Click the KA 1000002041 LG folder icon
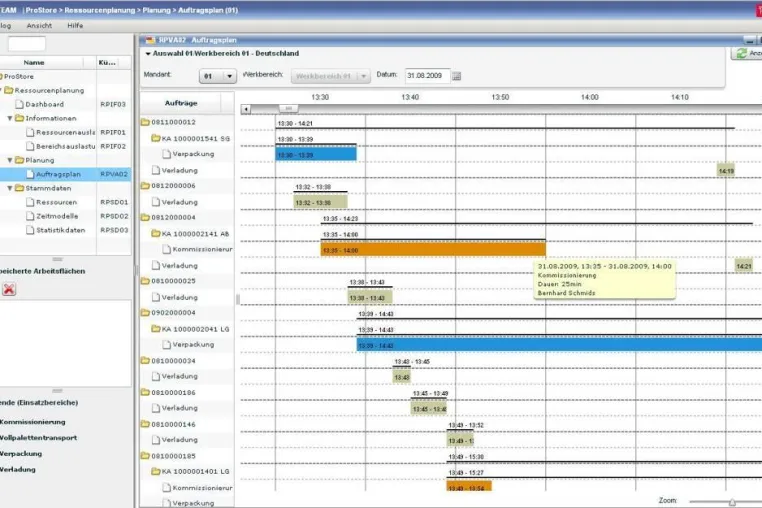 tap(156, 329)
